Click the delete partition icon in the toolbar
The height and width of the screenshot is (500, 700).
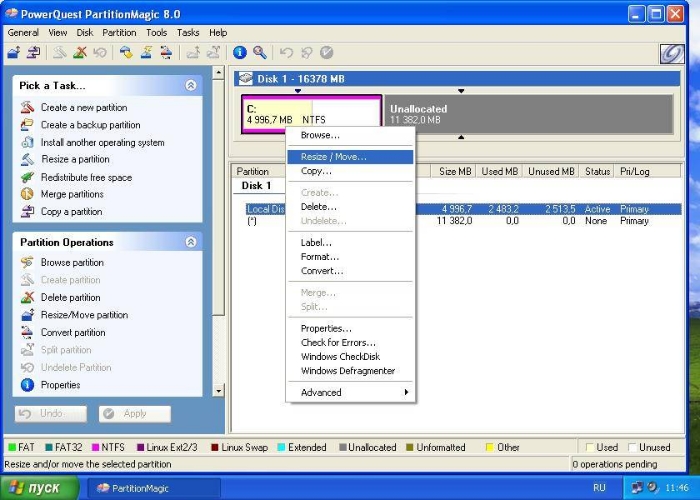point(80,52)
